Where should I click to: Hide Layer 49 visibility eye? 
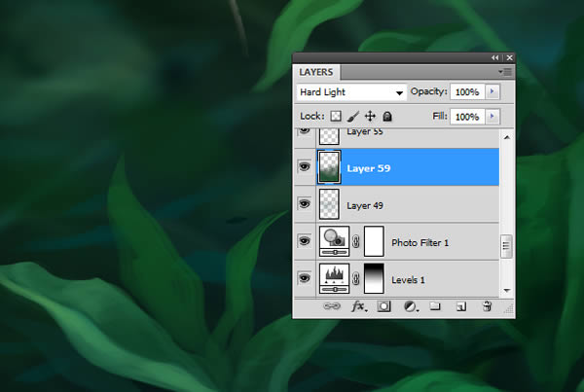coord(305,203)
